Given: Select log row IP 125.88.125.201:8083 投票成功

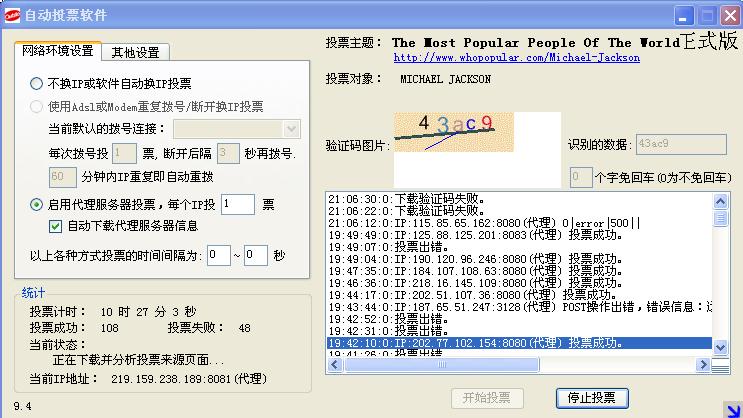Looking at the screenshot, I should point(519,235).
